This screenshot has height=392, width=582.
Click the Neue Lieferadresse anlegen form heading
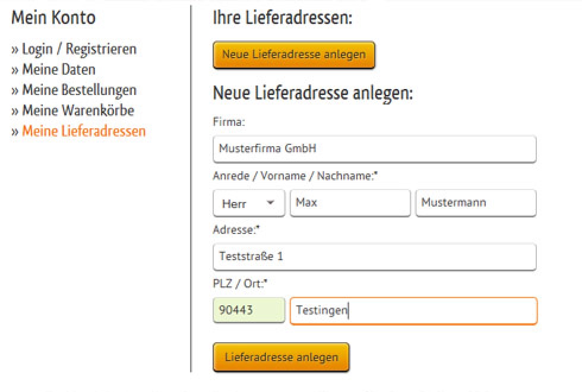(x=312, y=94)
